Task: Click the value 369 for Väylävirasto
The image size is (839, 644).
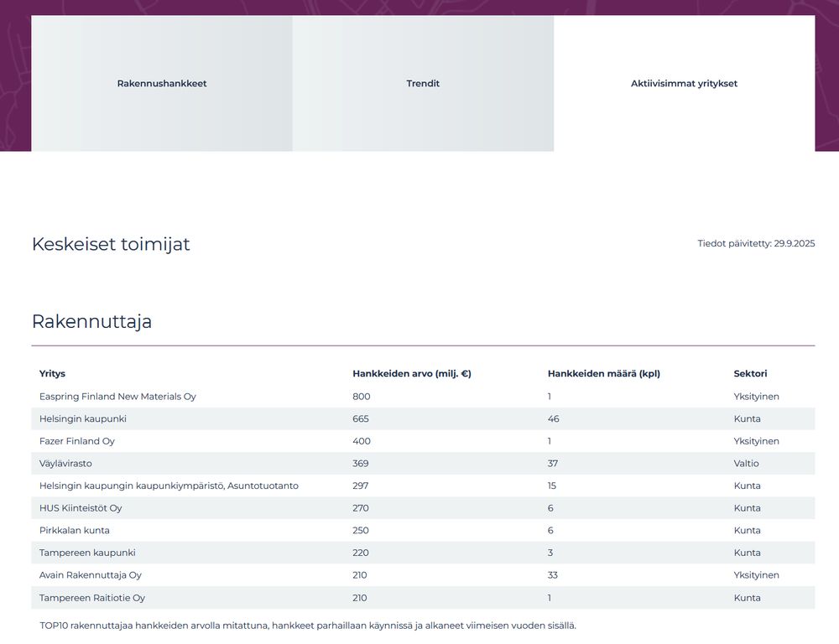Action: 360,463
